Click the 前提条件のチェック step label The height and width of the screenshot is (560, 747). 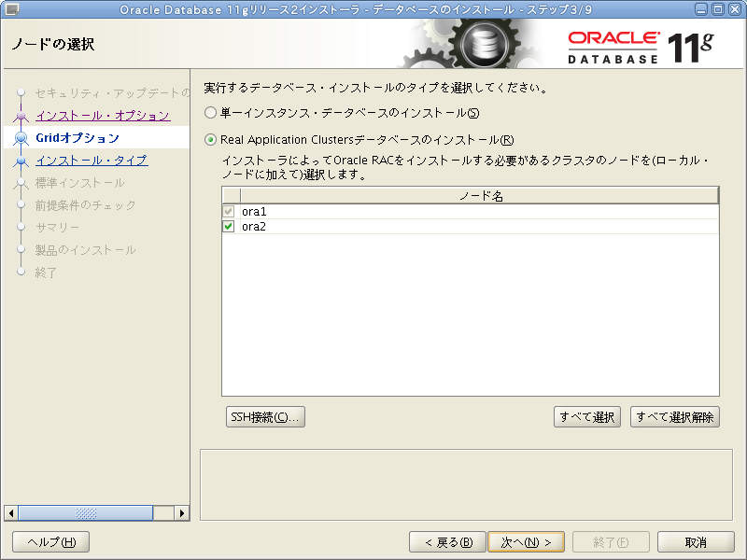[86, 205]
